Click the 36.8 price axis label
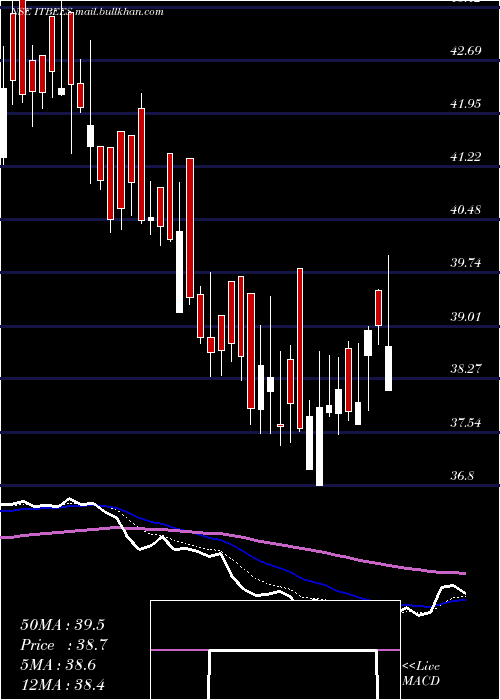Viewport: 500px width, 700px height. coord(462,475)
